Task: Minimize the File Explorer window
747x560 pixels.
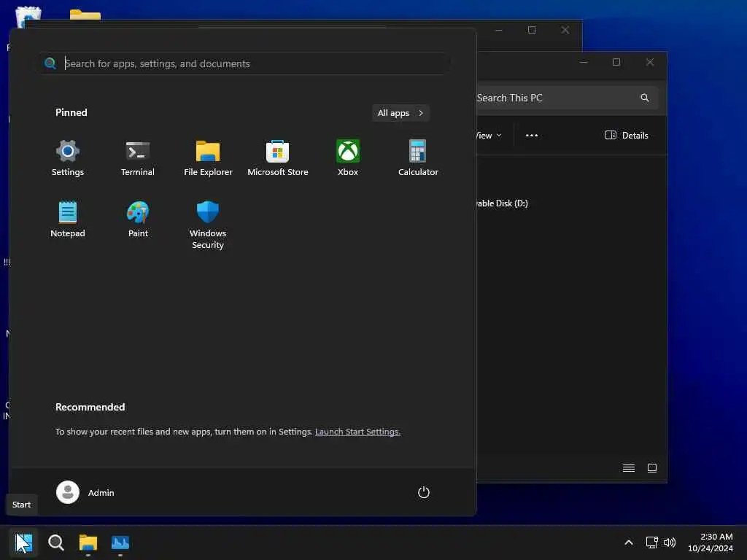Action: [x=584, y=62]
